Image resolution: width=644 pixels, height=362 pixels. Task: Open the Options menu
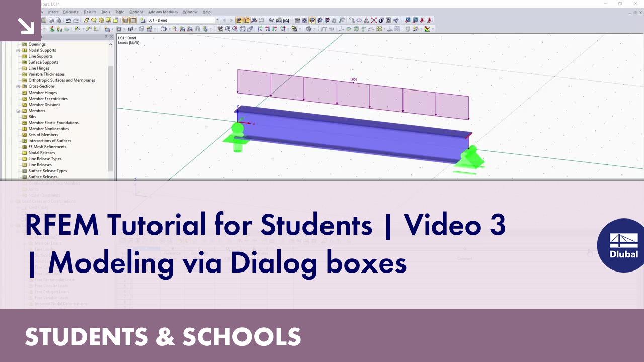point(136,12)
